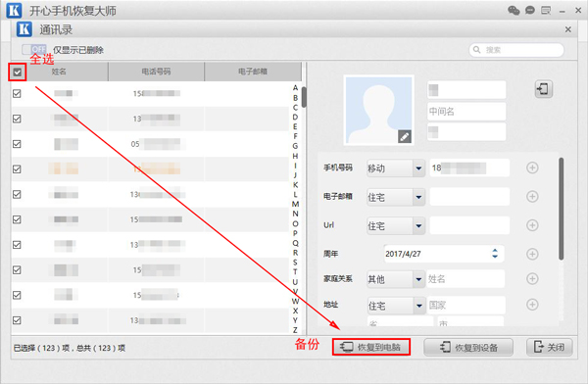The image size is (588, 384).
Task: Click the 恢复到电脑 button
Action: coord(371,347)
